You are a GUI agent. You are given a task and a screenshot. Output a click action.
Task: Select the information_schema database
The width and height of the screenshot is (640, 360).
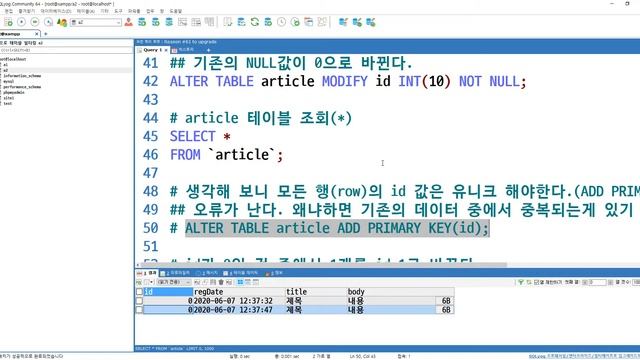tap(22, 76)
